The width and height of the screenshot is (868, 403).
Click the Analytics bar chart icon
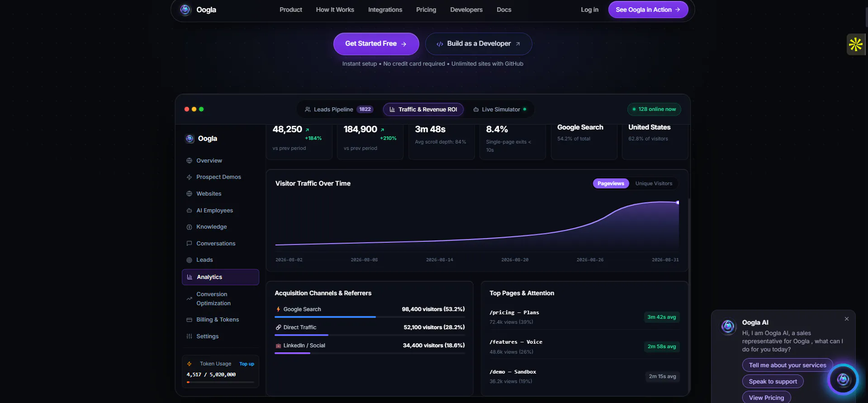tap(190, 277)
